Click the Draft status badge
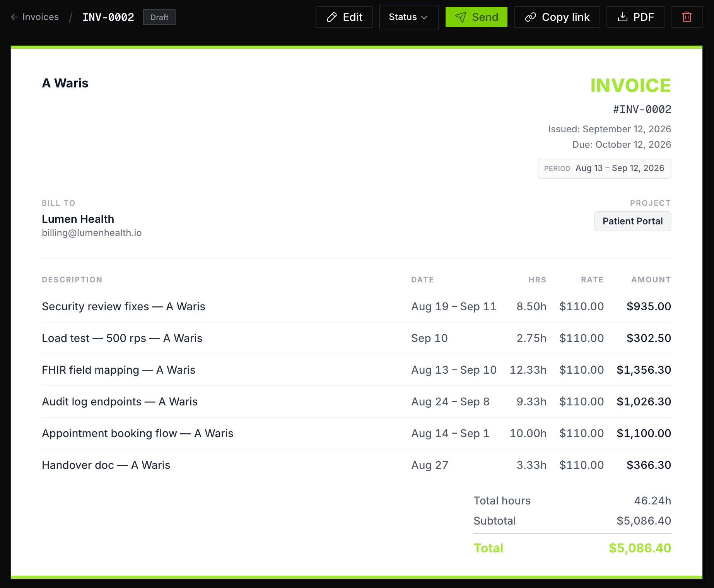714x588 pixels. pos(159,17)
